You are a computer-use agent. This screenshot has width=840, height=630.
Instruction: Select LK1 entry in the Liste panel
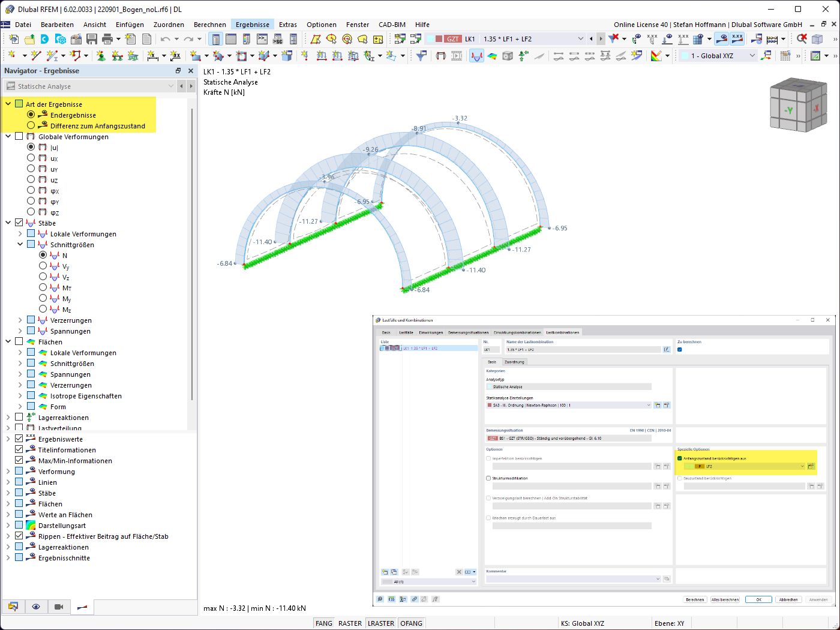(428, 348)
